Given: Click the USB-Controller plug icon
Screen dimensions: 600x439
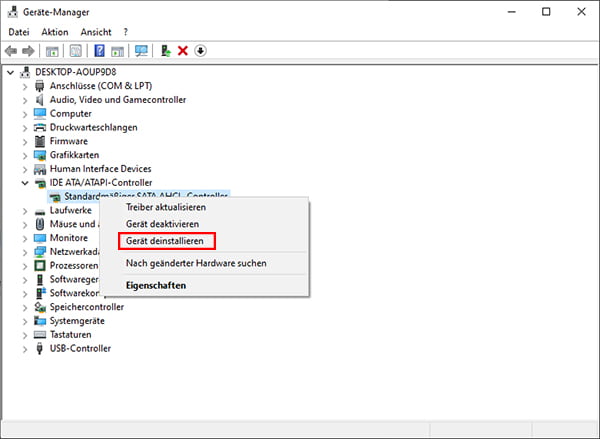Looking at the screenshot, I should (x=39, y=349).
